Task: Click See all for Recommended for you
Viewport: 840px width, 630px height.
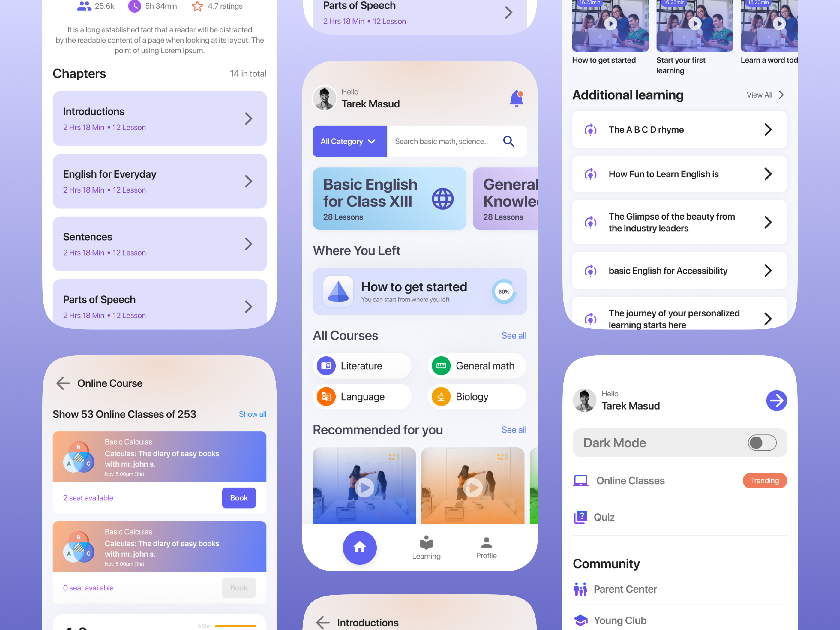Action: (x=514, y=430)
